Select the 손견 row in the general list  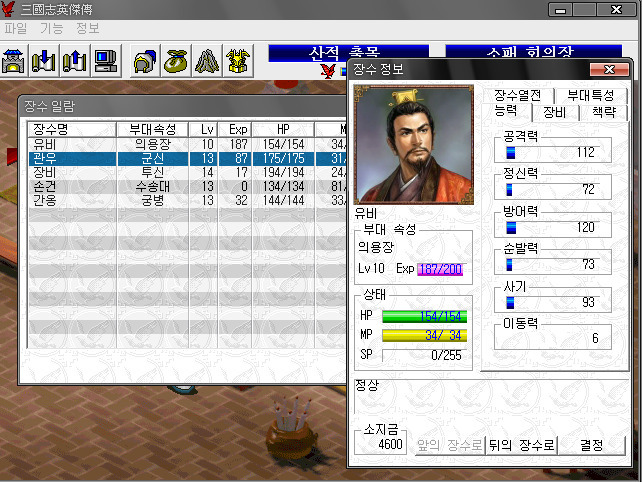pos(188,186)
